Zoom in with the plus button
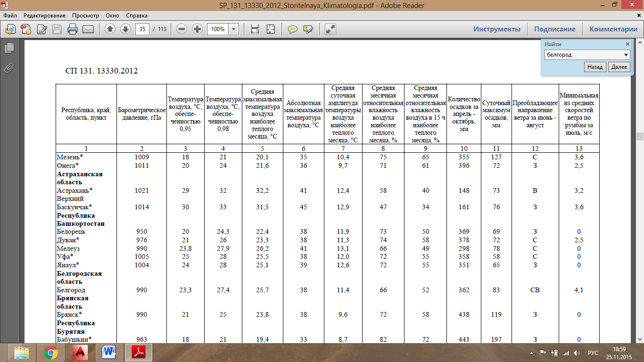The height and width of the screenshot is (362, 644). pyautogui.click(x=198, y=29)
